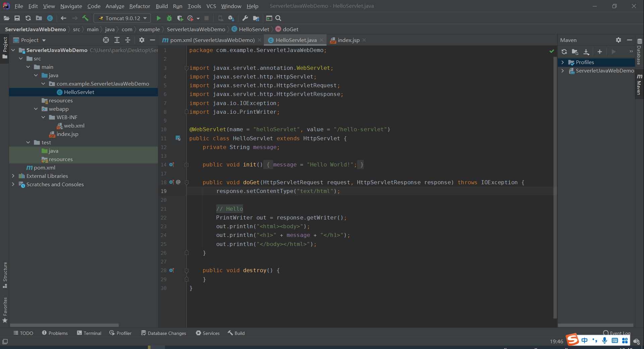Collapse the WEB-INF folder node
This screenshot has width=644, height=349.
[x=43, y=117]
